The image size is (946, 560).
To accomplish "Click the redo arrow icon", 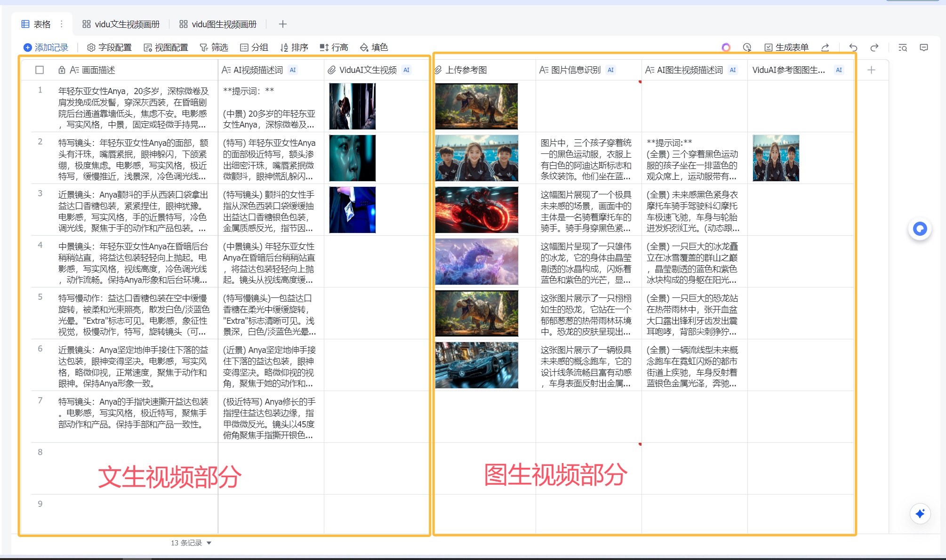I will point(874,48).
